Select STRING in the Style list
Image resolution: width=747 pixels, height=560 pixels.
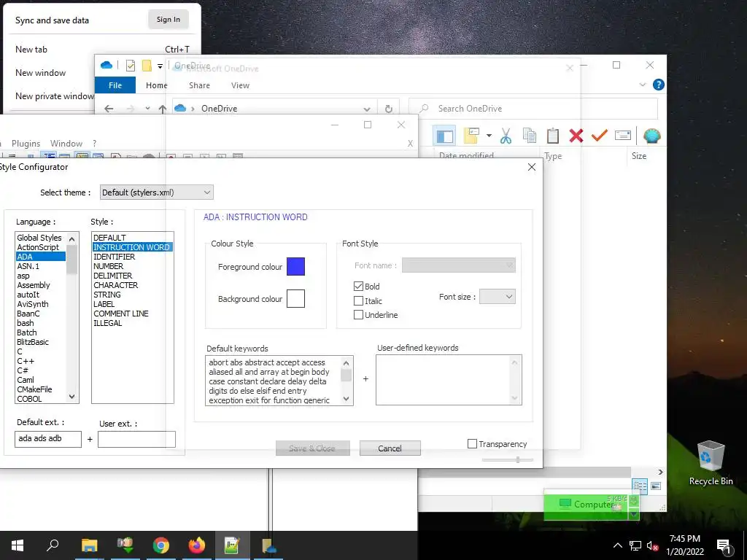(107, 295)
